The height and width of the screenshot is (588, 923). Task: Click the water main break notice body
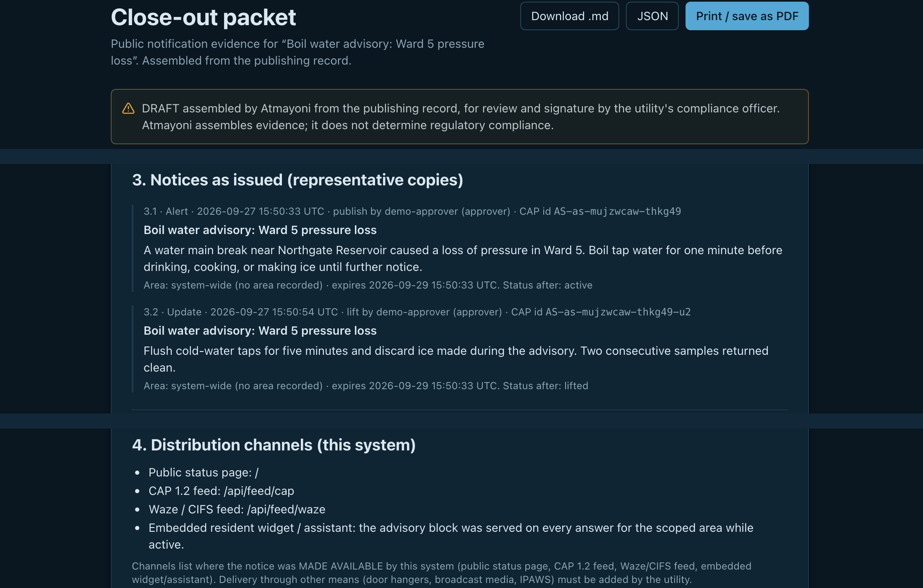[x=463, y=258]
